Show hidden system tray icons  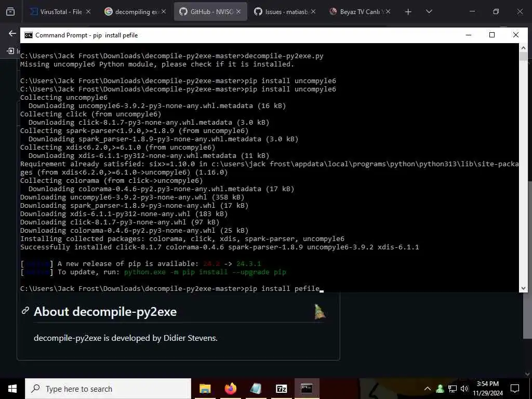point(428,389)
